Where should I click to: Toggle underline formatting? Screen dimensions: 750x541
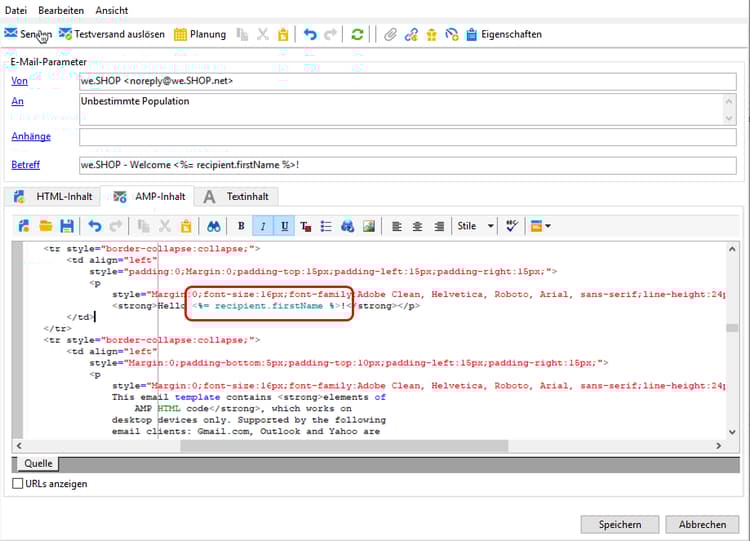(x=284, y=226)
